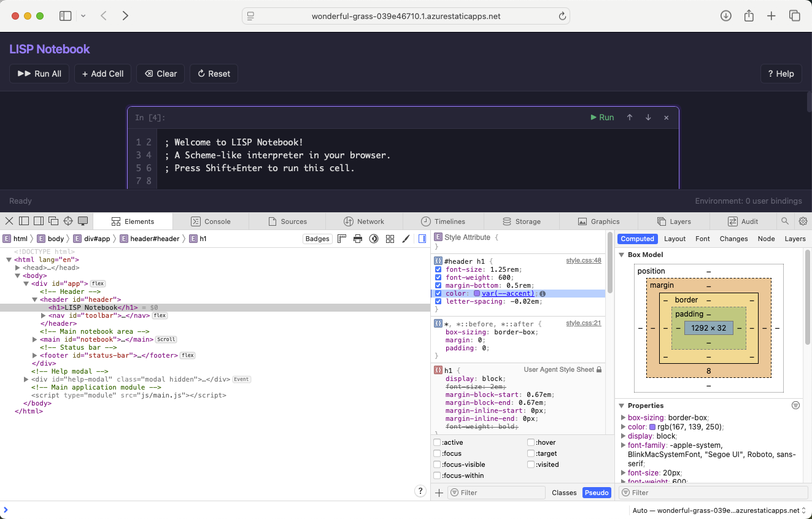Open the style.css:48 source link
Image resolution: width=812 pixels, height=519 pixels.
tap(583, 261)
